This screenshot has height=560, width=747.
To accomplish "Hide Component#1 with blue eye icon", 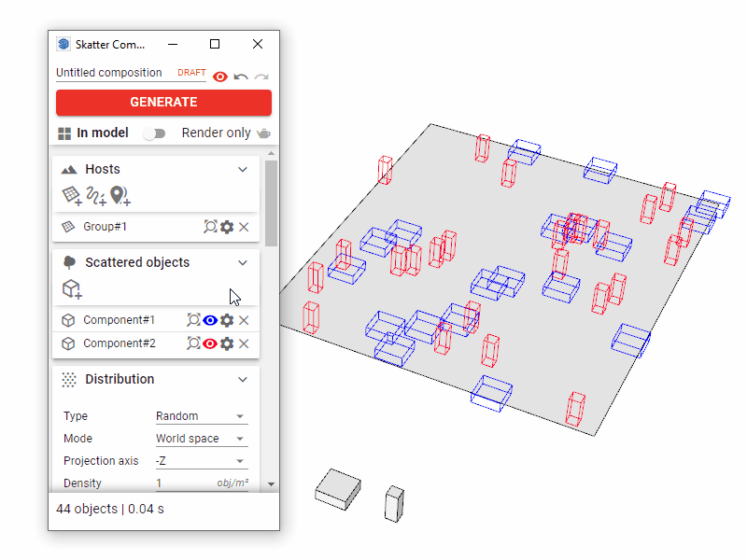I will 210,320.
